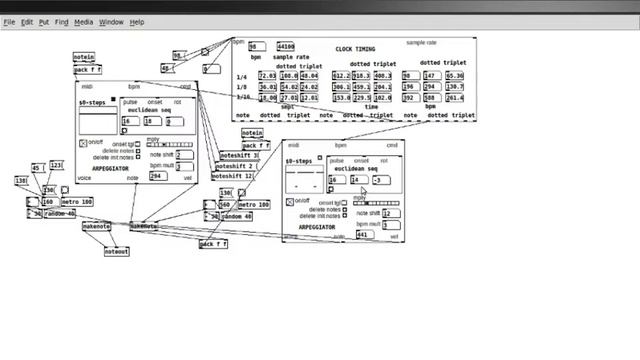The image size is (640, 360).
Task: Select the bottom pack f f object
Action: (x=213, y=244)
